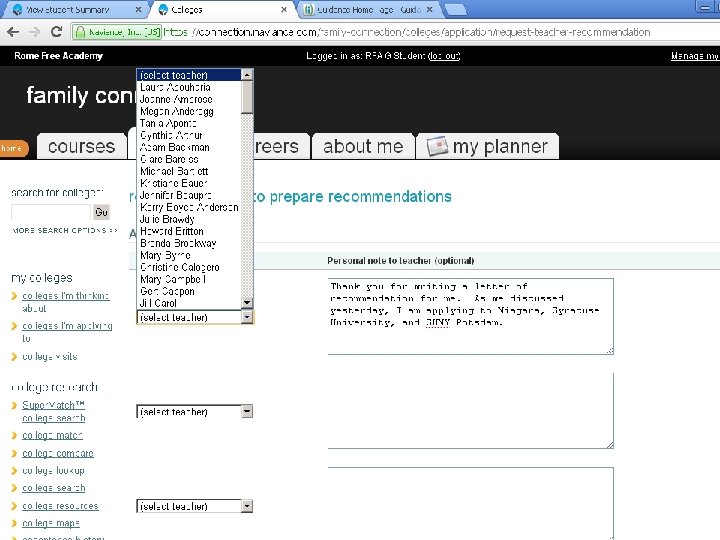Select Adam Backman from teacher list
This screenshot has height=540, width=720.
click(189, 147)
